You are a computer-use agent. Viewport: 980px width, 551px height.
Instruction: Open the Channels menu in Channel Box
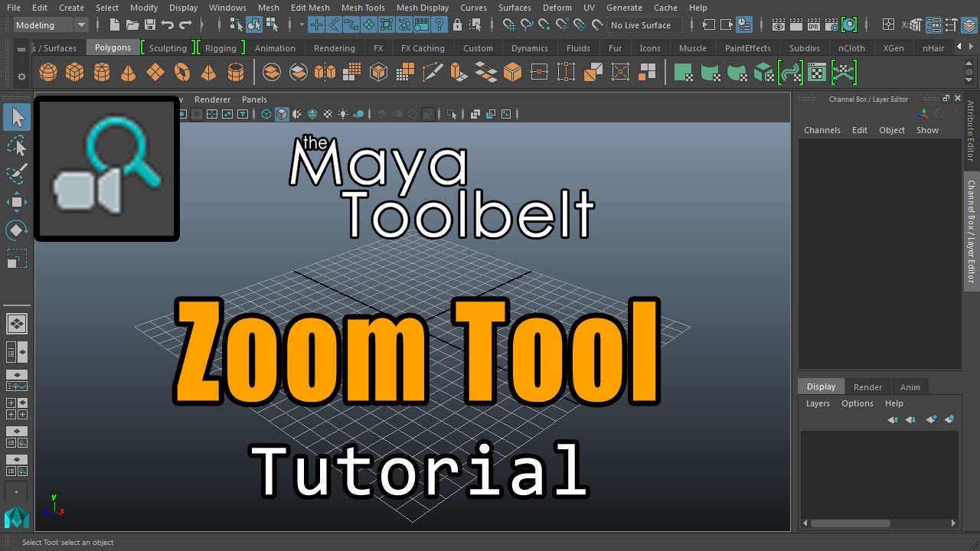tap(822, 130)
